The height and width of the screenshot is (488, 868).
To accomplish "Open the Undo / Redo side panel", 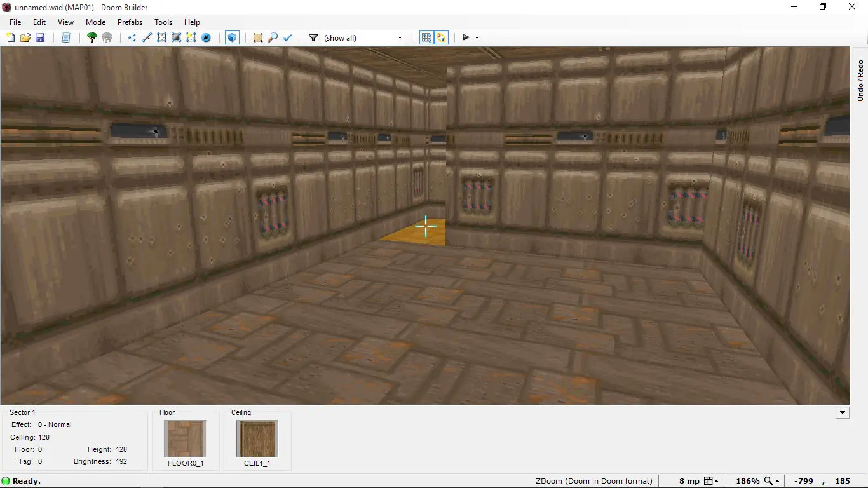I will 860,80.
